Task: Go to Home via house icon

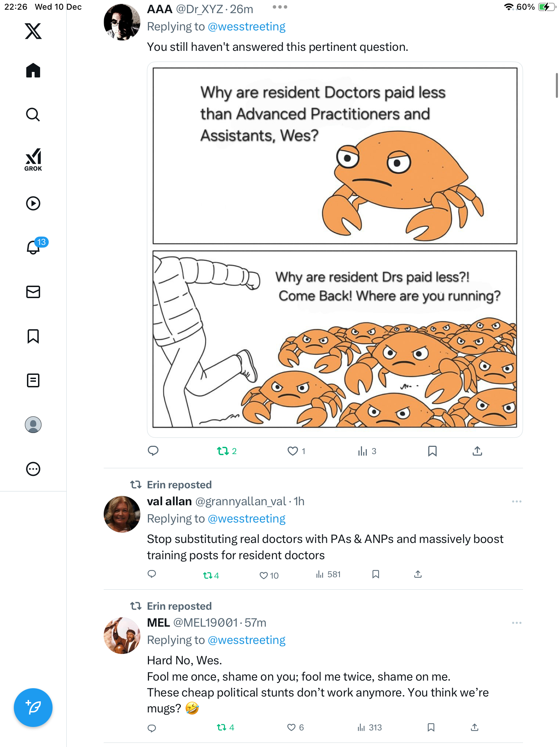Action: (x=33, y=71)
